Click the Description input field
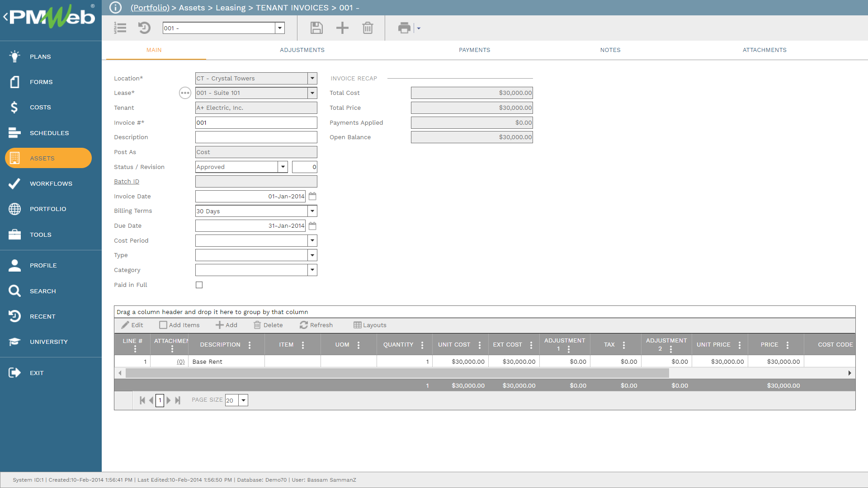 tap(256, 137)
